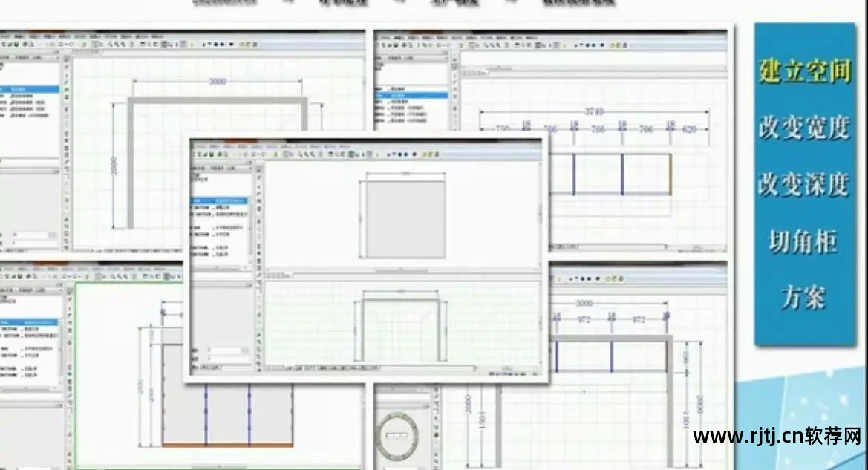Screen dimensions: 868x470
Task: Select the 改变宽度 step in sidebar
Action: click(804, 128)
